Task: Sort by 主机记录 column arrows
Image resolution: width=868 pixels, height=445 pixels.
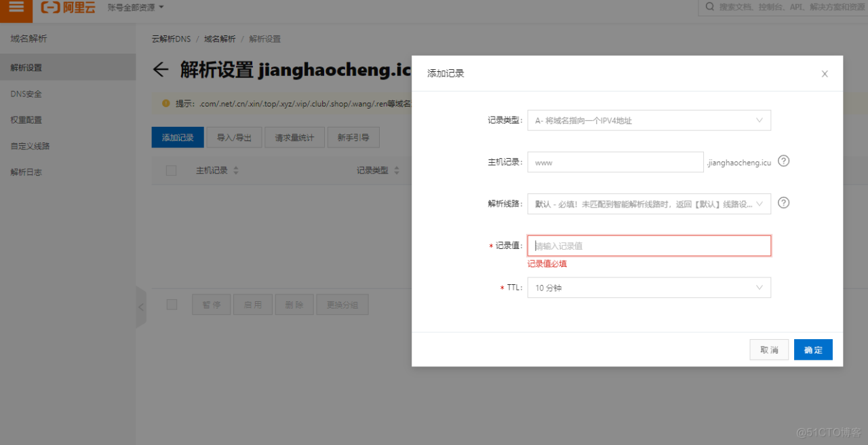Action: click(x=236, y=171)
